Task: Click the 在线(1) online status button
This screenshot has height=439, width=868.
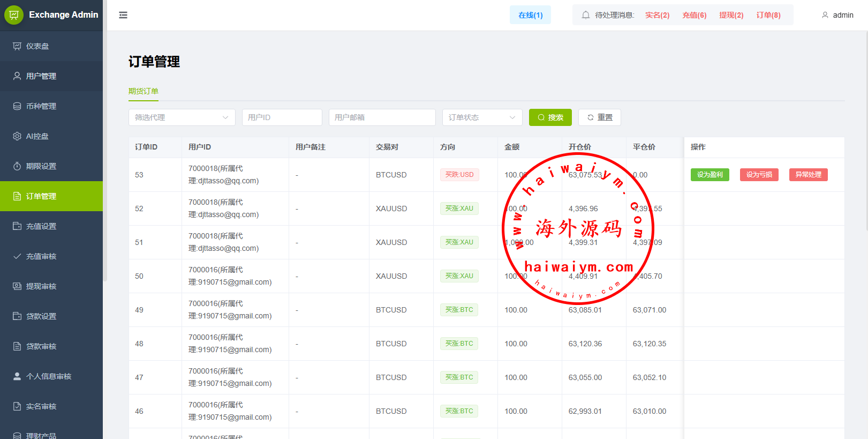Action: [530, 15]
